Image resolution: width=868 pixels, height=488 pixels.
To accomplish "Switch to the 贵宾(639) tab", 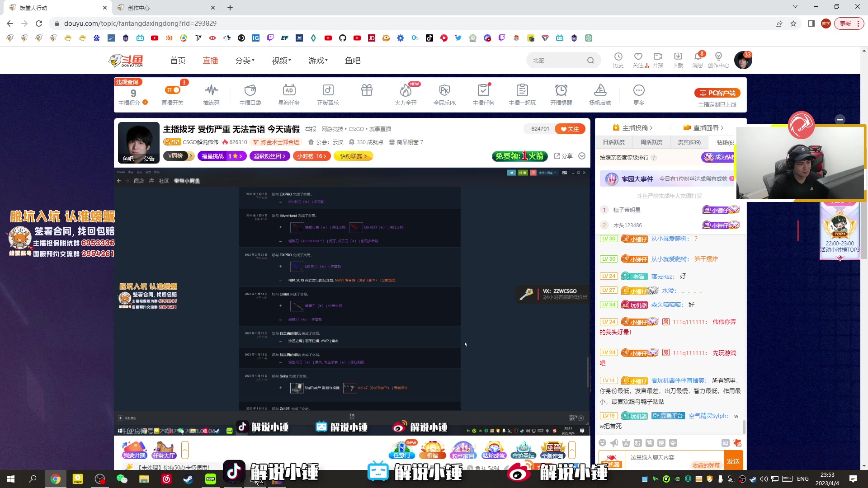I will pos(689,142).
